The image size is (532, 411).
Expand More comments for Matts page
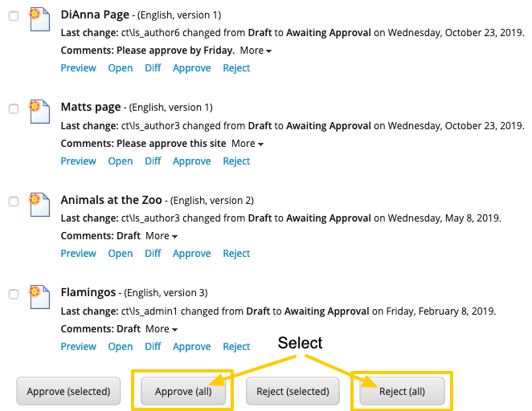[x=248, y=144]
